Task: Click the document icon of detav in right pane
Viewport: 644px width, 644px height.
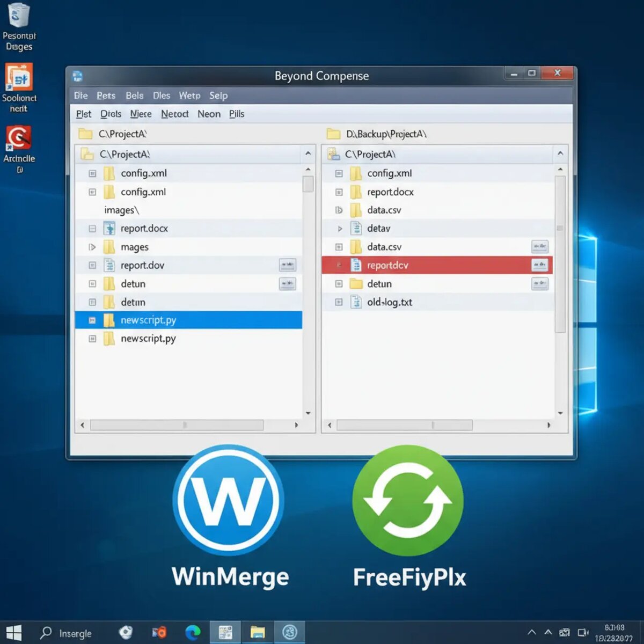Action: (356, 228)
